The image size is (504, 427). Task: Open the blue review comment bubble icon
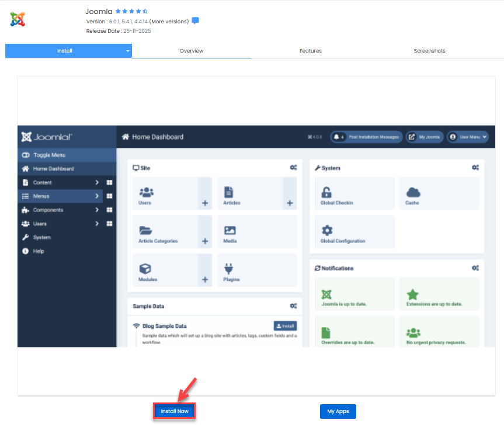195,20
